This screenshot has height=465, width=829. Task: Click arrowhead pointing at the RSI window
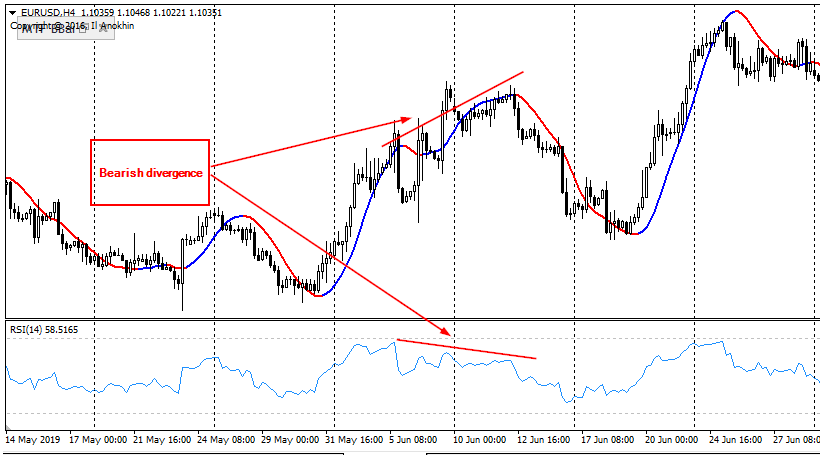[446, 332]
